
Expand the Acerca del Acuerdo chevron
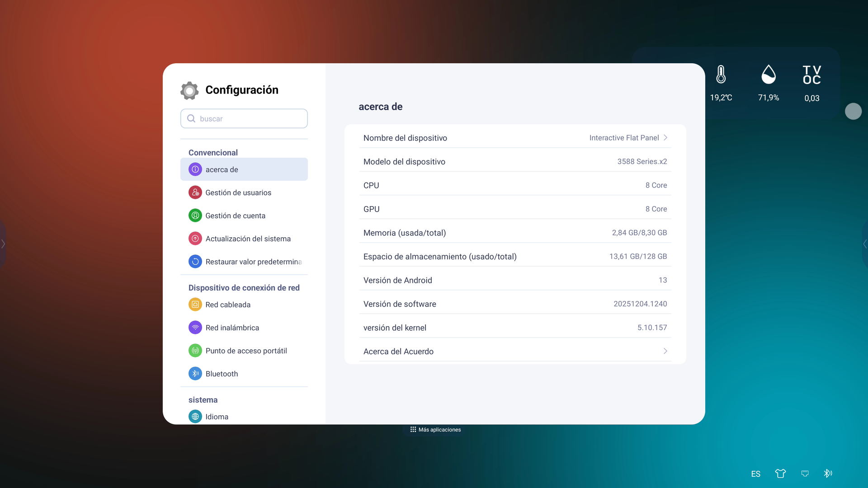[665, 351]
